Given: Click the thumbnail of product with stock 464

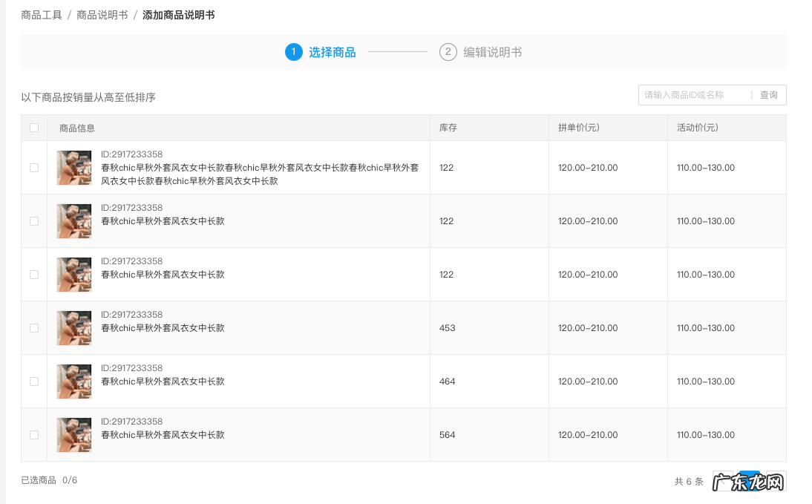Looking at the screenshot, I should 73,381.
